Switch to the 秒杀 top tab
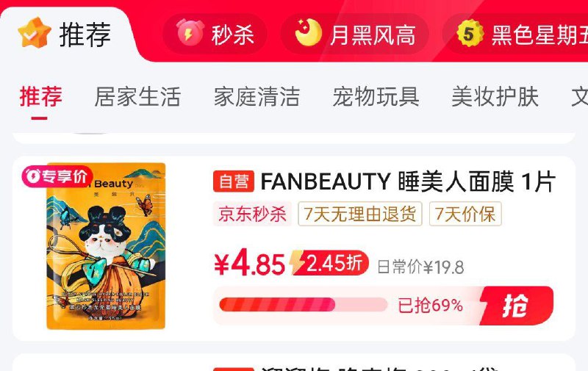Viewport: 588px width, 371px height. click(x=215, y=34)
